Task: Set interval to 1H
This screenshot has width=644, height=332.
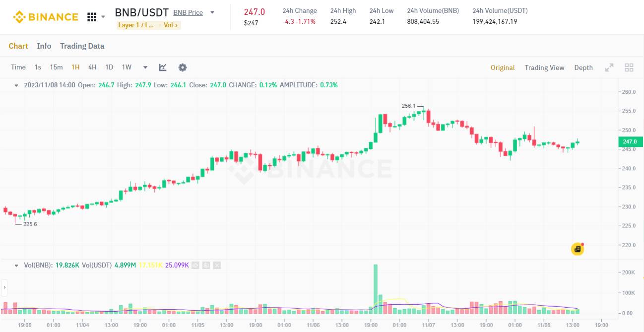Action: pos(75,67)
